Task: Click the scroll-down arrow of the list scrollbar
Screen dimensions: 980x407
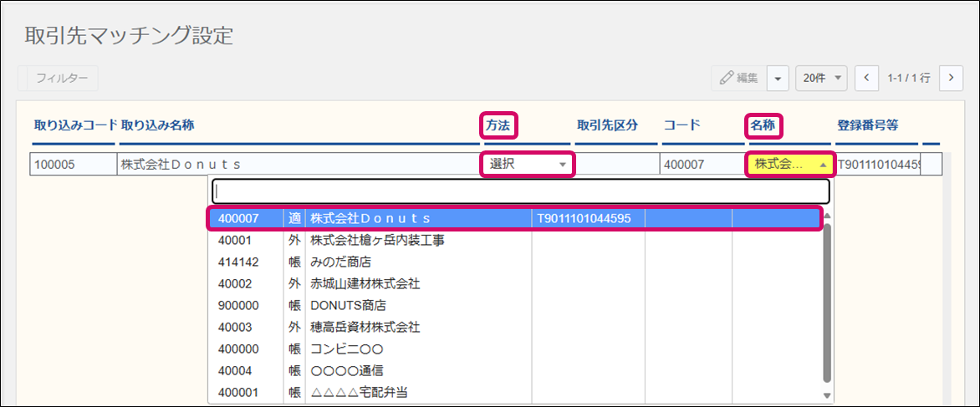Action: pos(828,394)
